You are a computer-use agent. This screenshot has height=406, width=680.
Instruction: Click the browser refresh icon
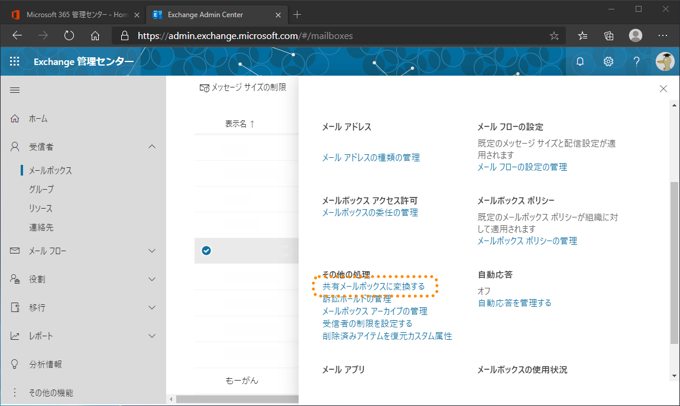[x=69, y=36]
